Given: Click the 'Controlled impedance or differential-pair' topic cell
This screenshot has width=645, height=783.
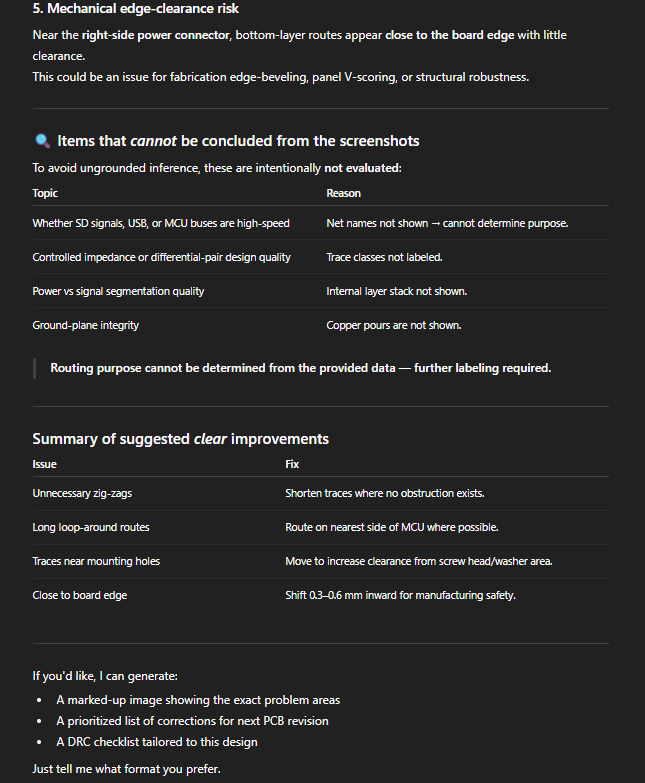Looking at the screenshot, I should tap(161, 257).
